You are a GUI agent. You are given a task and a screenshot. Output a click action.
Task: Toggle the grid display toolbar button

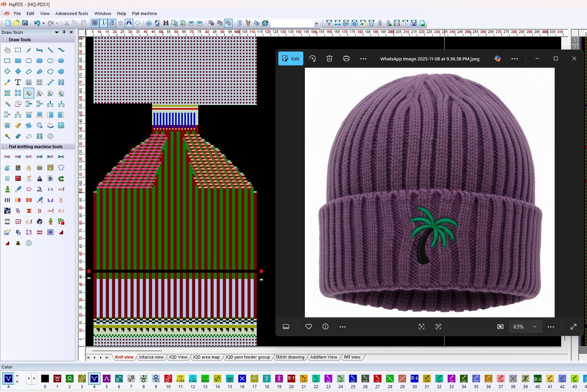pos(95,23)
